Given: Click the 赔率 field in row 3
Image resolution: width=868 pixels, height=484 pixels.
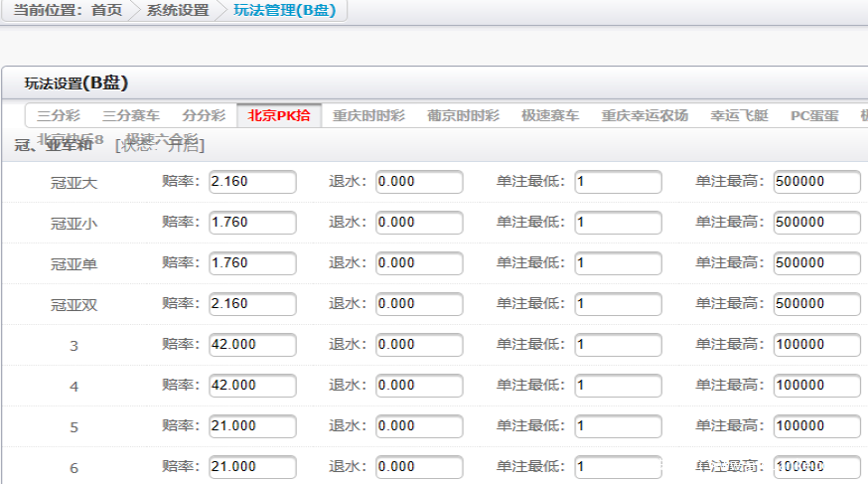Looking at the screenshot, I should click(252, 345).
